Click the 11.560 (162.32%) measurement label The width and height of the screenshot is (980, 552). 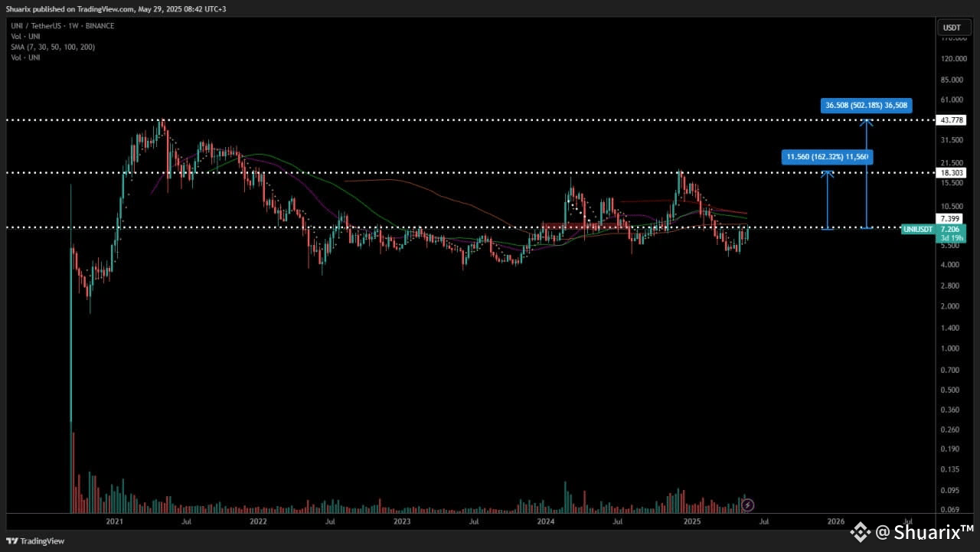tap(827, 157)
